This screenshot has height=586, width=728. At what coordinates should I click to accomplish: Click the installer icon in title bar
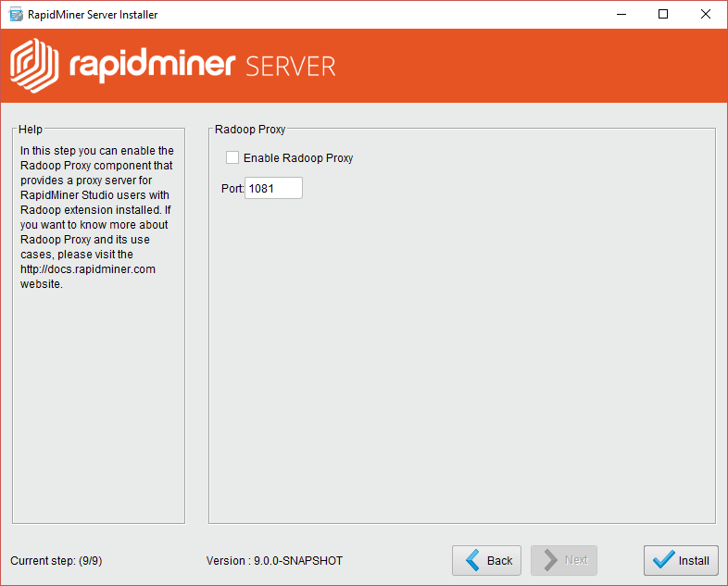tap(16, 14)
